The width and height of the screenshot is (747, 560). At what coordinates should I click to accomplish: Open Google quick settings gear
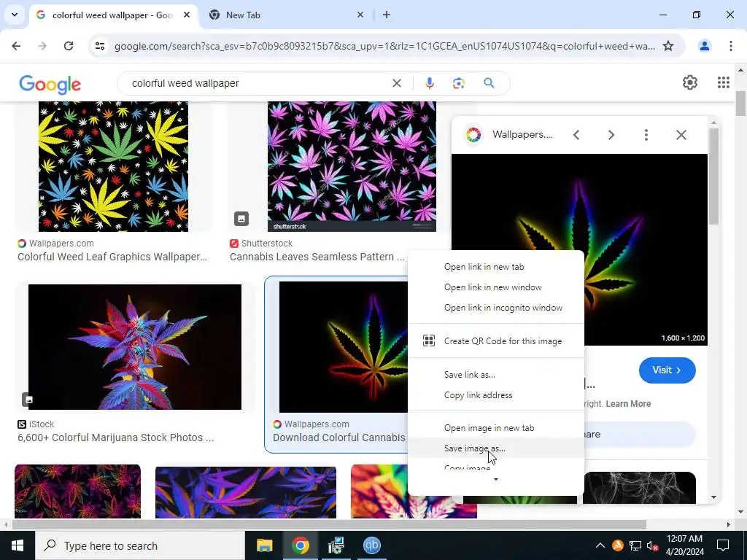click(690, 82)
